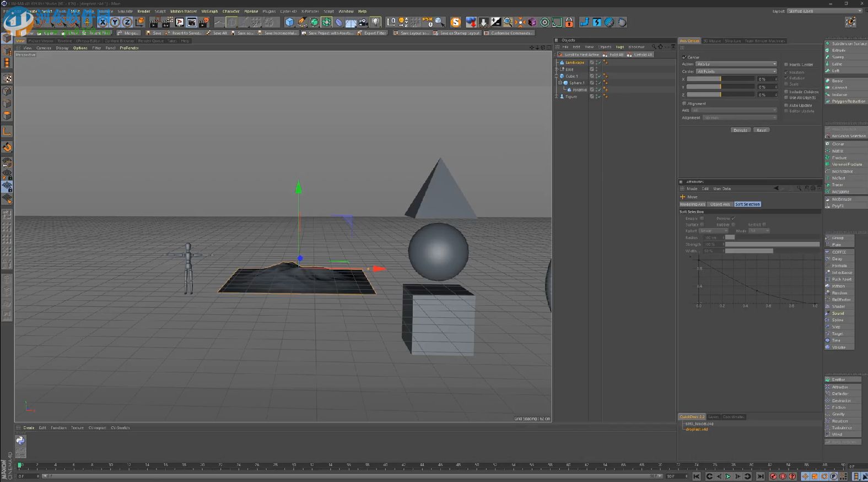868x482 pixels.
Task: Open the Action dropdown in Axis Center
Action: point(736,64)
